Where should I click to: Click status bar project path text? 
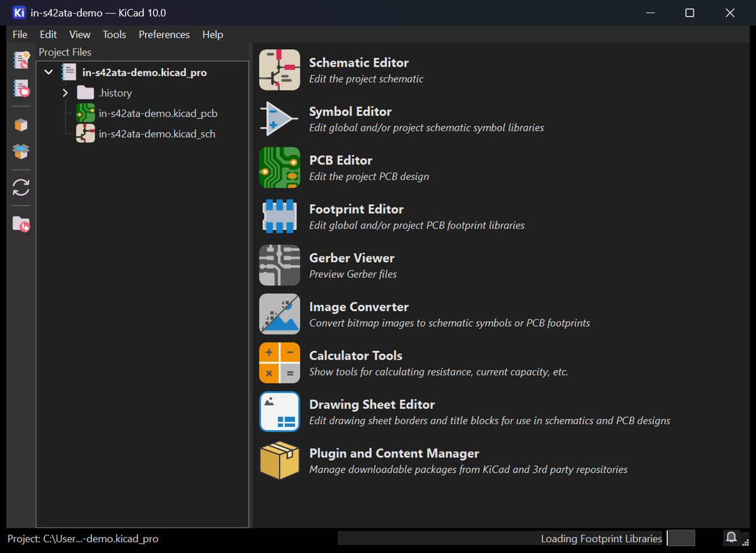(83, 539)
